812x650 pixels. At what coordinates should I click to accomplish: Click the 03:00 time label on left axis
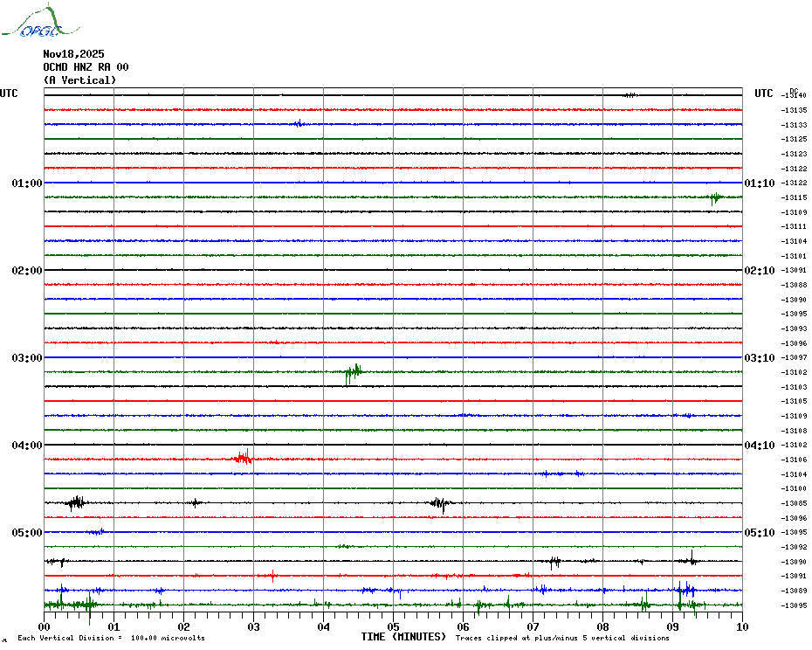(x=27, y=358)
